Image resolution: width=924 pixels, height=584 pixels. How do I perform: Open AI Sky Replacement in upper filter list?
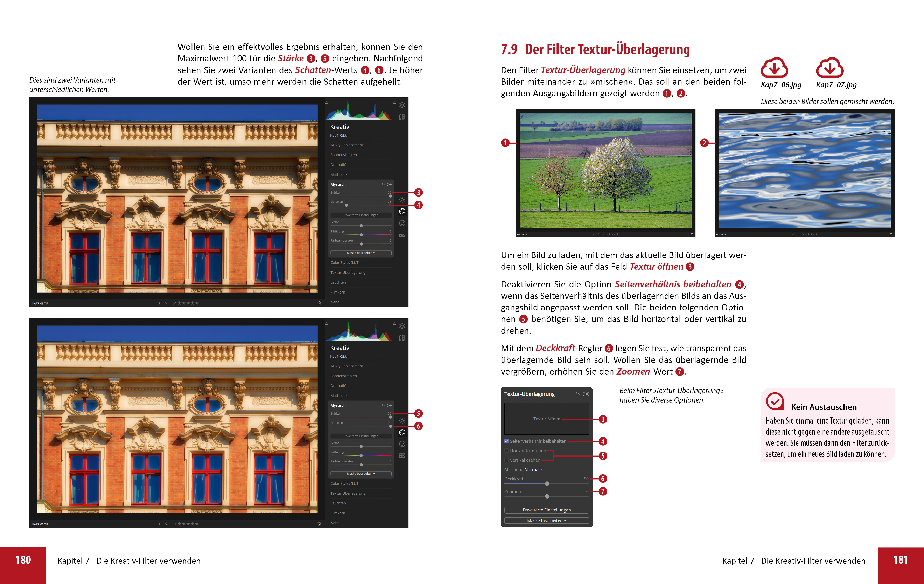[x=346, y=145]
